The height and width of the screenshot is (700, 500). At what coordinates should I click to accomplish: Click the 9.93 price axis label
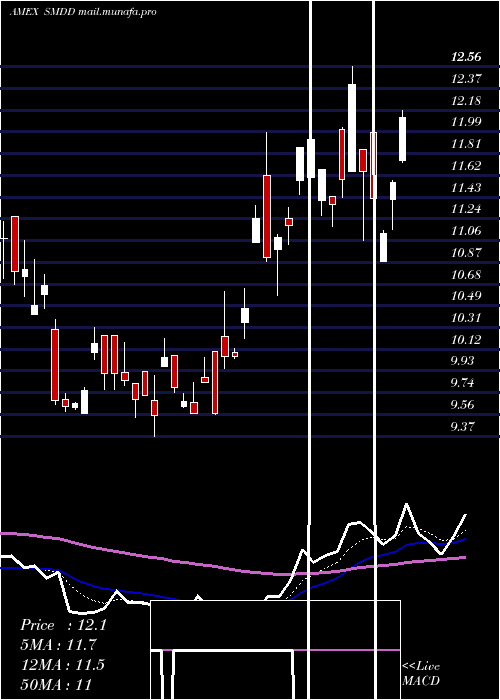coord(462,361)
